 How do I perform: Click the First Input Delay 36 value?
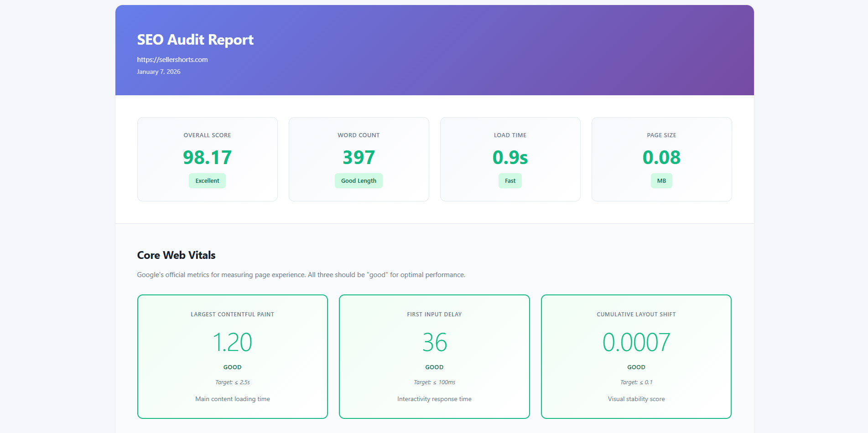coord(434,342)
